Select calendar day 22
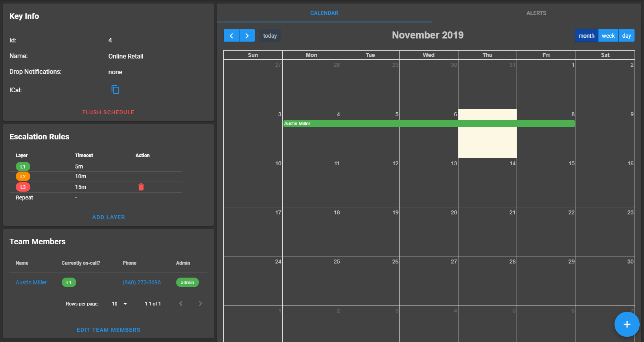 point(546,232)
